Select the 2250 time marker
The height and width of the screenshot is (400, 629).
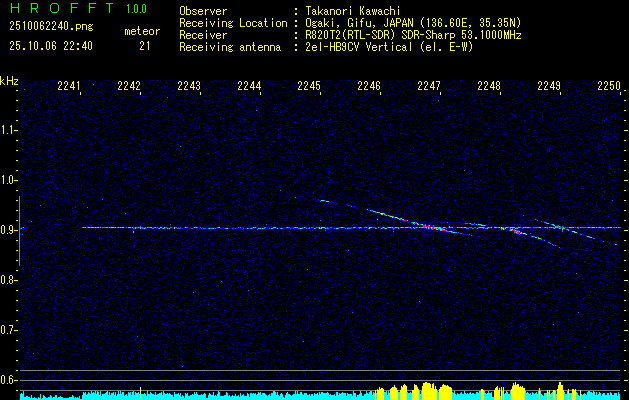[x=609, y=87]
